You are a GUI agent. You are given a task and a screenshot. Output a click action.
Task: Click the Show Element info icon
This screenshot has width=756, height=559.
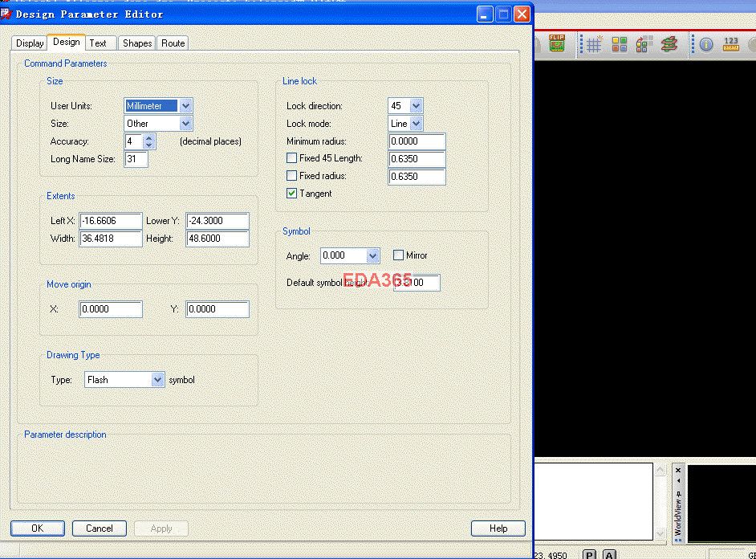pyautogui.click(x=706, y=45)
